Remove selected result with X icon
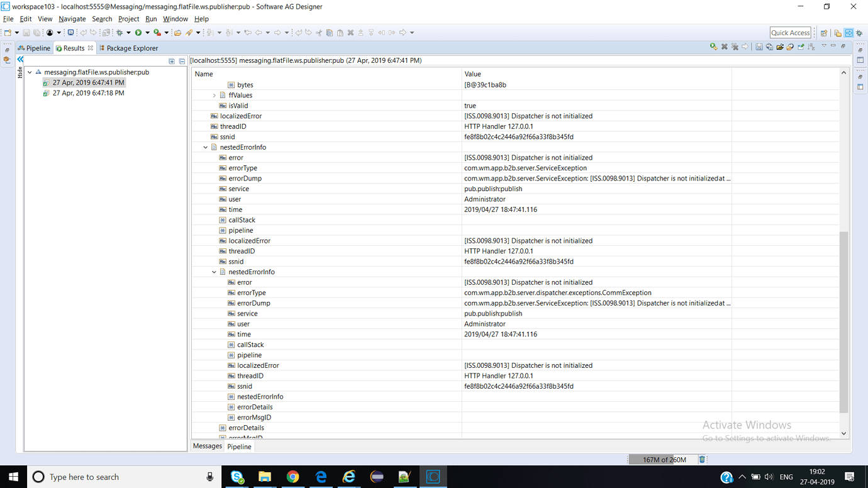Viewport: 868px width, 488px height. coord(725,47)
